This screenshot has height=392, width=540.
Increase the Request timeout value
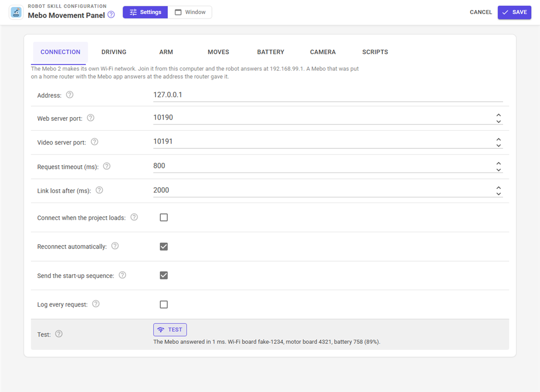498,163
